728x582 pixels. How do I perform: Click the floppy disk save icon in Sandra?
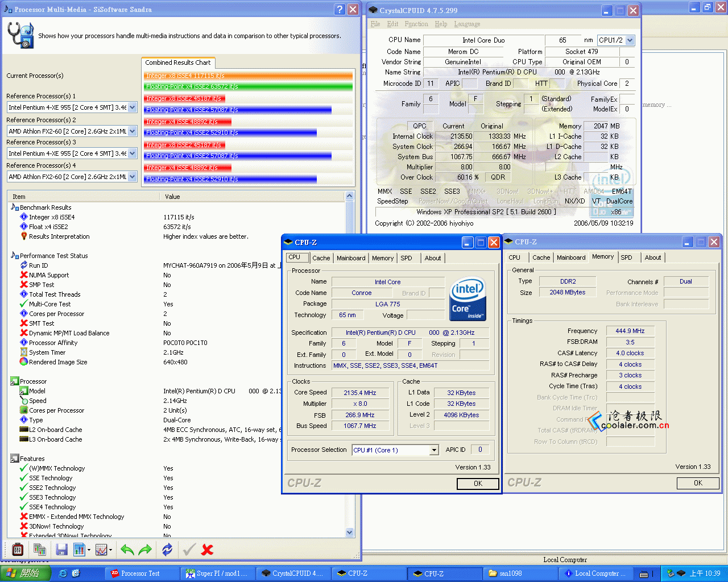(62, 550)
